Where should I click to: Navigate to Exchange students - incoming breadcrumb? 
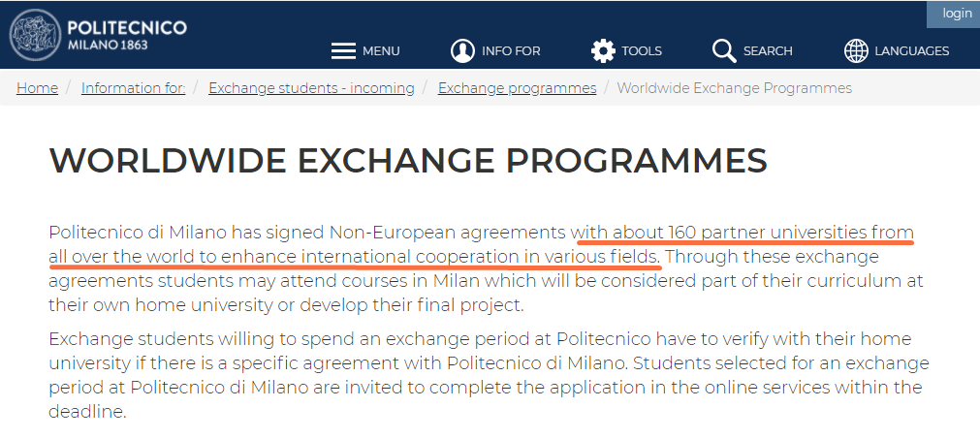click(x=311, y=88)
